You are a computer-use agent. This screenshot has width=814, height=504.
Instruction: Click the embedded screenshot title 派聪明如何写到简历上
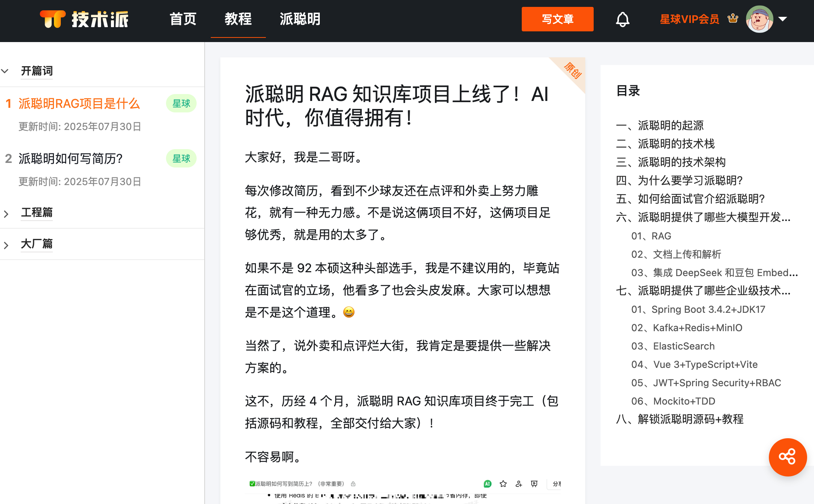pyautogui.click(x=297, y=484)
